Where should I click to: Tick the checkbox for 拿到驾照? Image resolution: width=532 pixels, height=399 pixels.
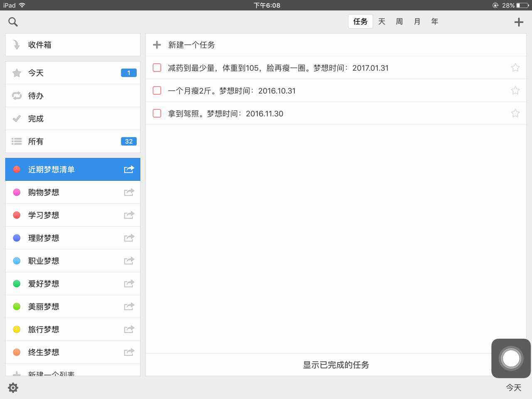157,113
